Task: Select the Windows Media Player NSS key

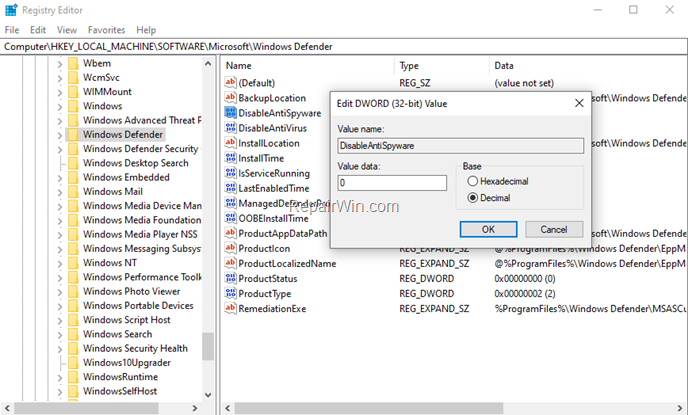Action: click(x=140, y=234)
